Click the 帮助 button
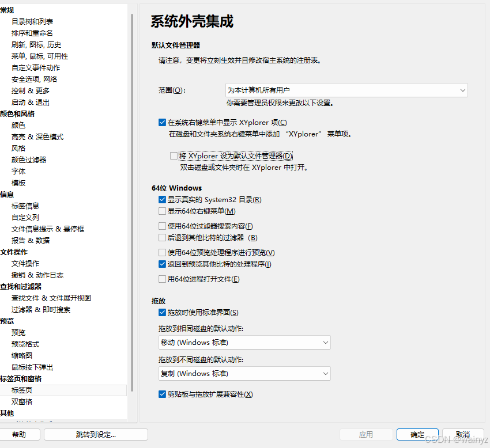The width and height of the screenshot is (490, 448). point(20,435)
